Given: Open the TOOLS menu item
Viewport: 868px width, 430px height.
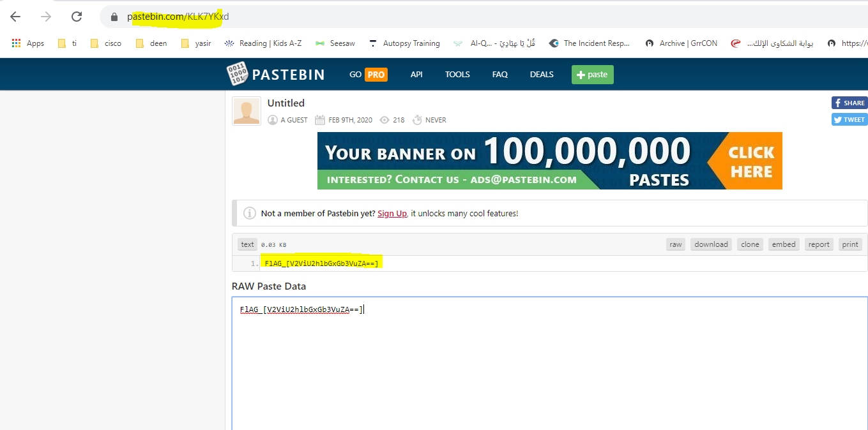Looking at the screenshot, I should point(457,75).
